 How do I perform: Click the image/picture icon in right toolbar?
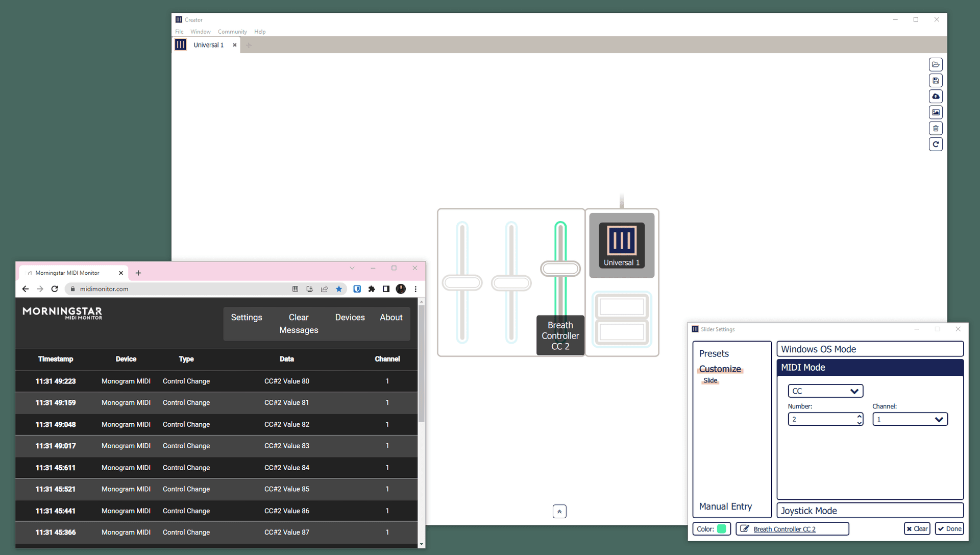click(x=935, y=112)
